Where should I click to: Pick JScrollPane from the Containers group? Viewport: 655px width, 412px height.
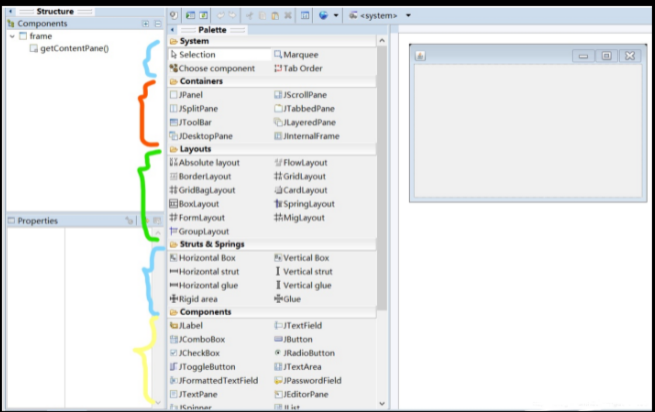coord(300,95)
